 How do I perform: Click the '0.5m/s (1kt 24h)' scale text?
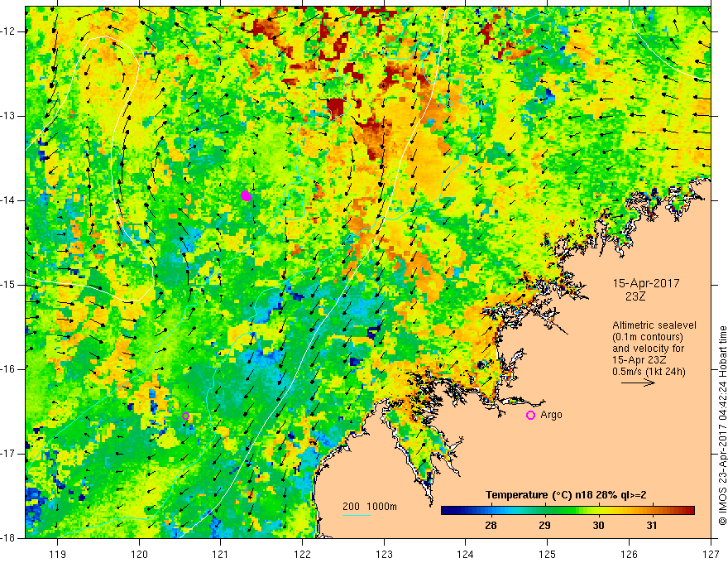(649, 372)
